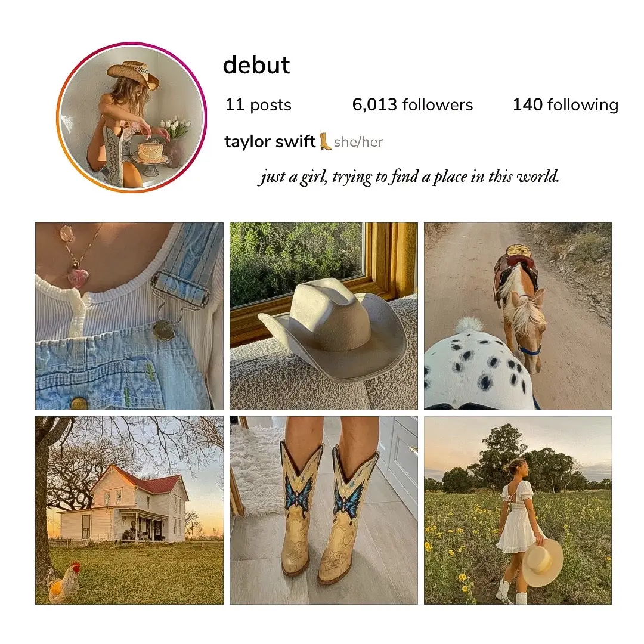Image resolution: width=644 pixels, height=644 pixels.
Task: Open the cowboy hat on couch post
Action: coord(324,316)
